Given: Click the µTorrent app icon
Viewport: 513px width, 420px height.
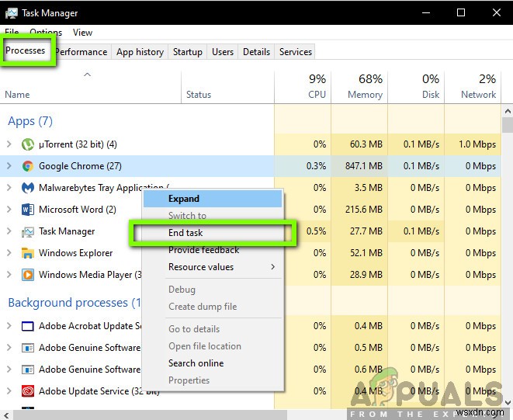Looking at the screenshot, I should click(28, 144).
